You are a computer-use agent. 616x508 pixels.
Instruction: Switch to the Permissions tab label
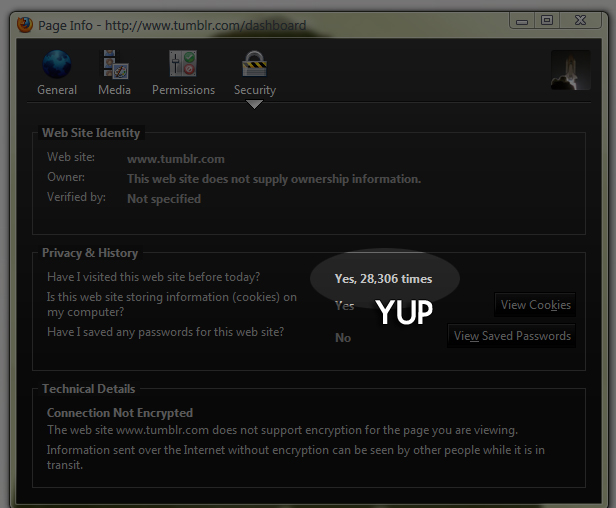(183, 90)
